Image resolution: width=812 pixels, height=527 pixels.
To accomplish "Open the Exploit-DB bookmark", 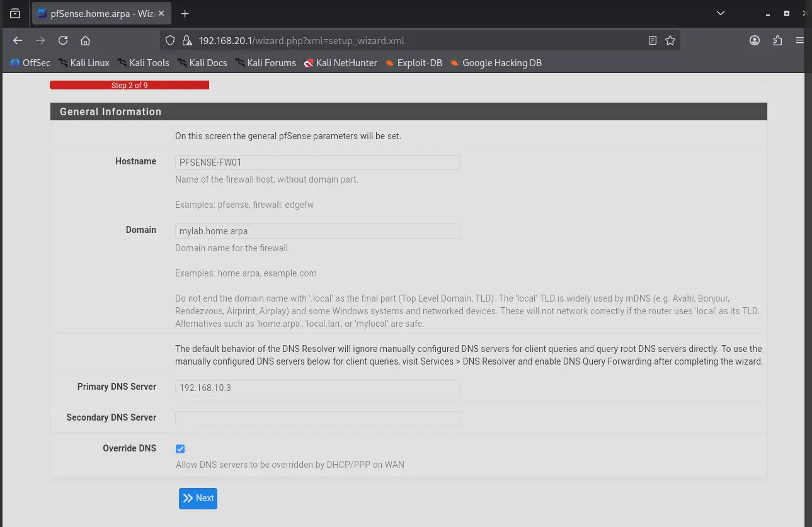I will [414, 62].
